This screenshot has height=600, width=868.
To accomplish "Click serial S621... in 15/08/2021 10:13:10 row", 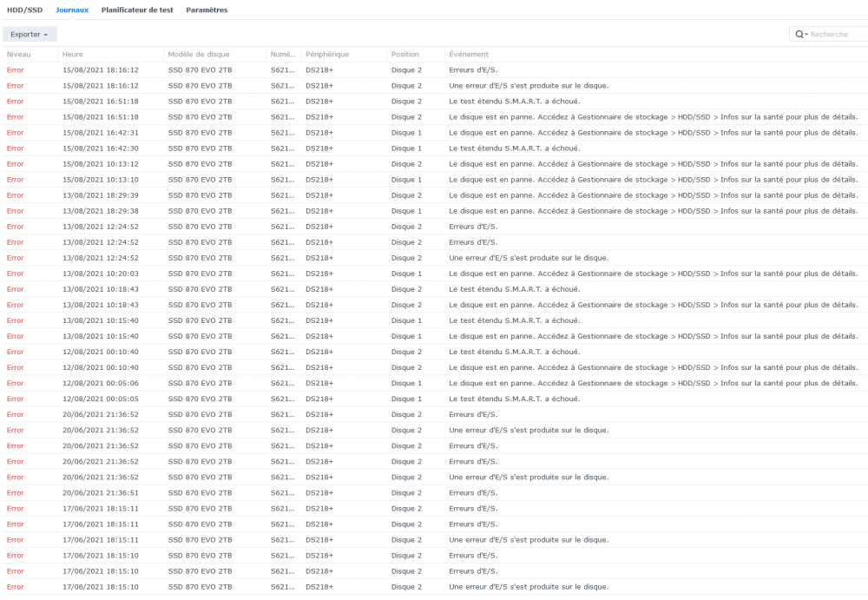I will pyautogui.click(x=282, y=180).
